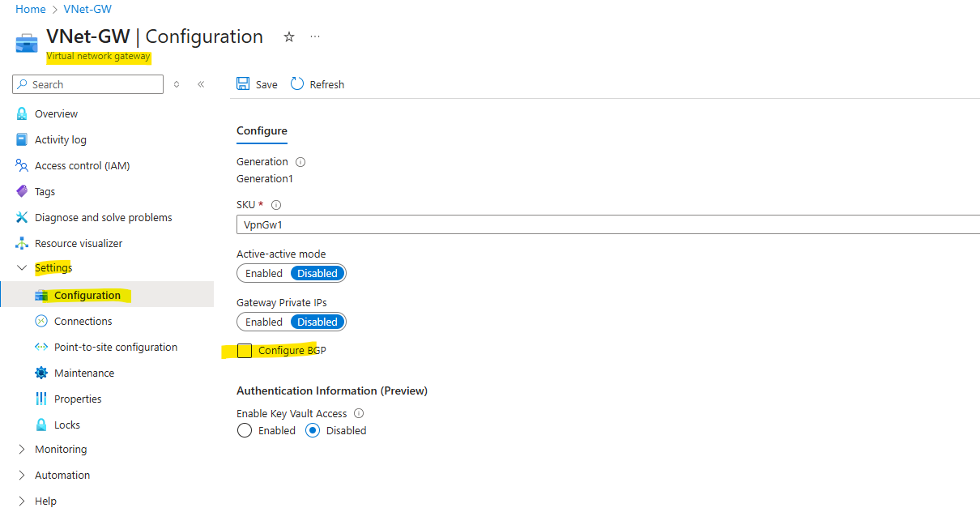Image resolution: width=980 pixels, height=525 pixels.
Task: Click the Virtual network gateway subtitle
Action: tap(99, 56)
